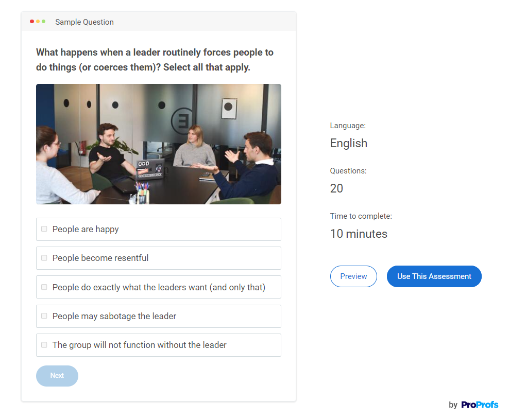
Task: Open the assessment Preview
Action: (353, 276)
